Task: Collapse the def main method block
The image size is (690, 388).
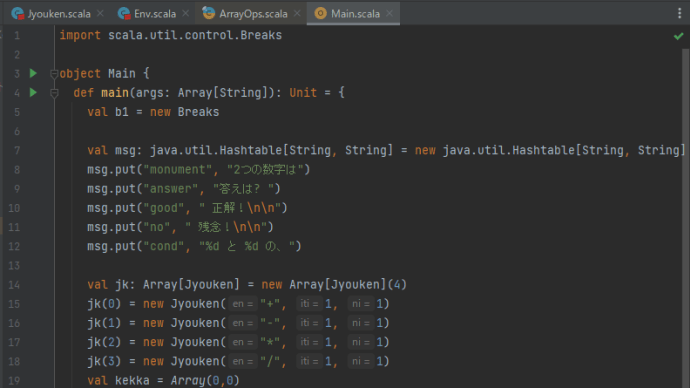Action: [x=54, y=93]
